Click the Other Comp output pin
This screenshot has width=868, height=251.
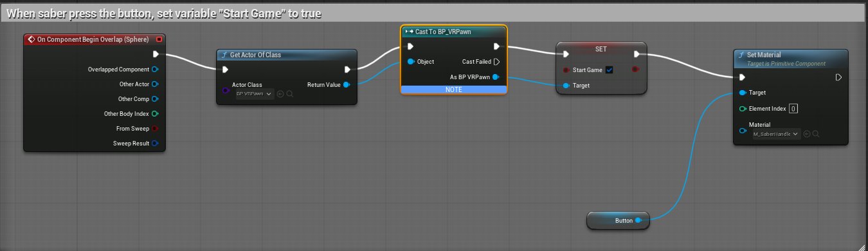(155, 99)
